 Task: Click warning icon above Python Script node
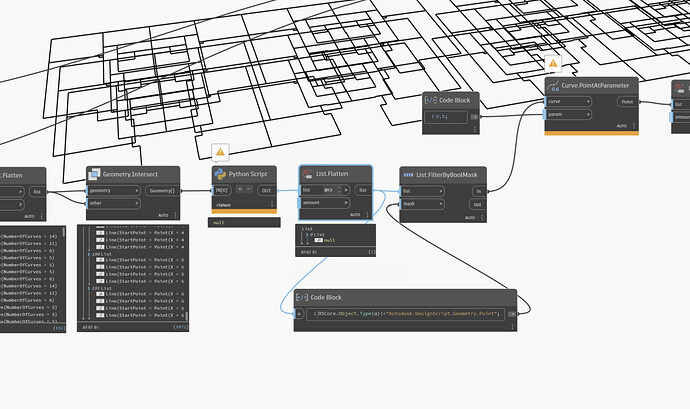coord(220,153)
